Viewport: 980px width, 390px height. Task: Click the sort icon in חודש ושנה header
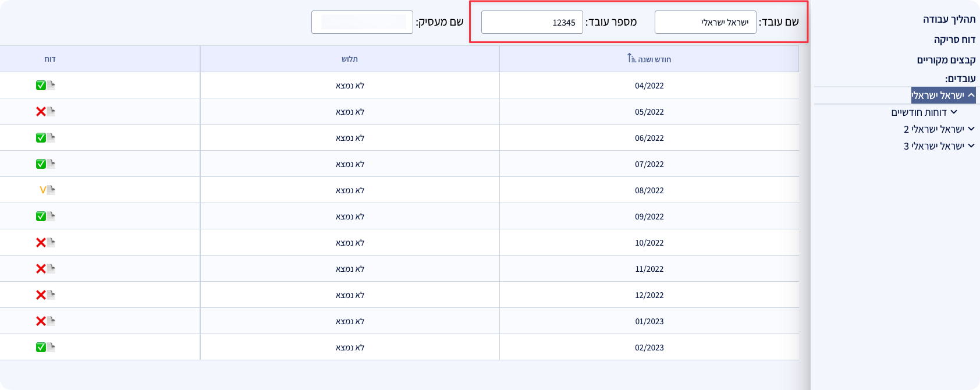[x=631, y=58]
